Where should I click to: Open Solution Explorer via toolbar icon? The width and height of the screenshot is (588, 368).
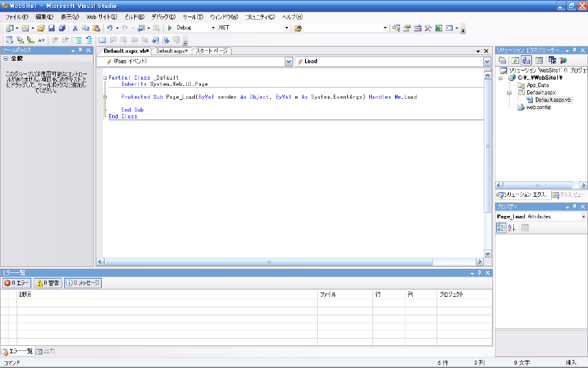[396, 28]
